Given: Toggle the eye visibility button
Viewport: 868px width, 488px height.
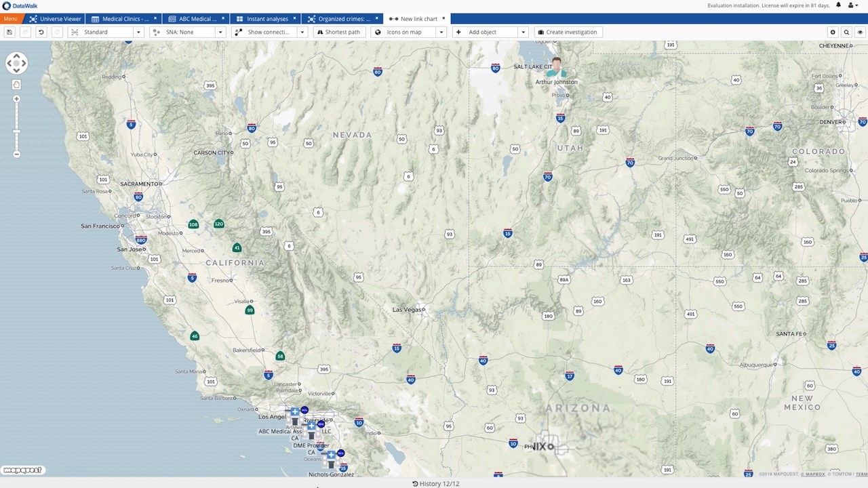Looking at the screenshot, I should pyautogui.click(x=860, y=32).
